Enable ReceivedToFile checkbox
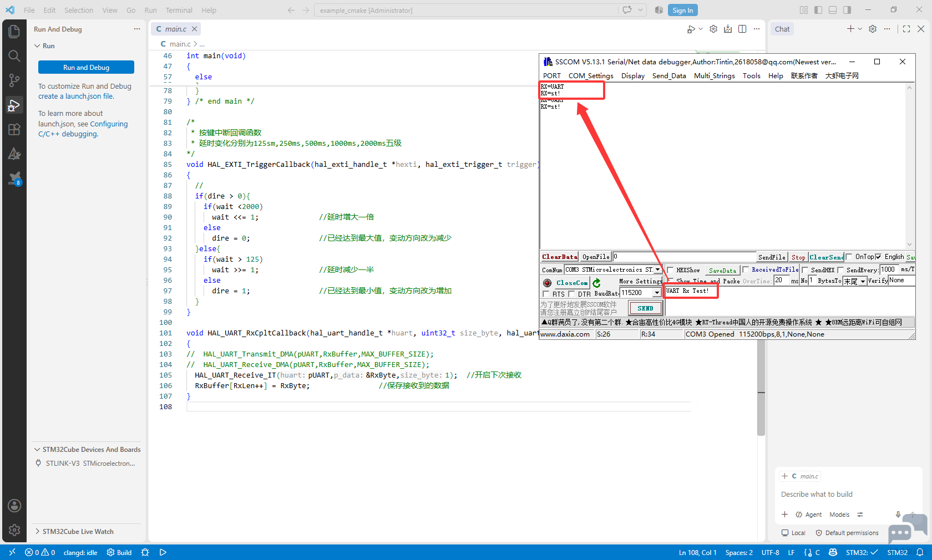The height and width of the screenshot is (560, 932). [x=746, y=270]
